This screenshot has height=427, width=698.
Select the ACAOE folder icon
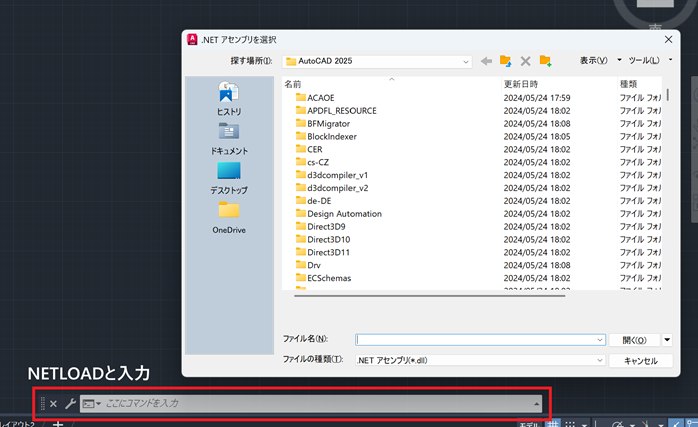[301, 97]
